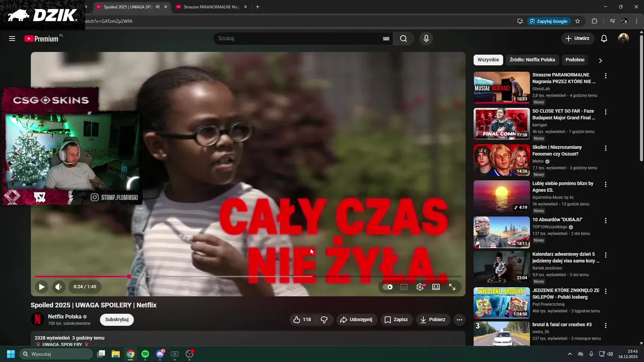644x362 pixels.
Task: Open options for JEDZENIE KTÓRE ZNIKNĘŁO video
Action: click(x=606, y=291)
